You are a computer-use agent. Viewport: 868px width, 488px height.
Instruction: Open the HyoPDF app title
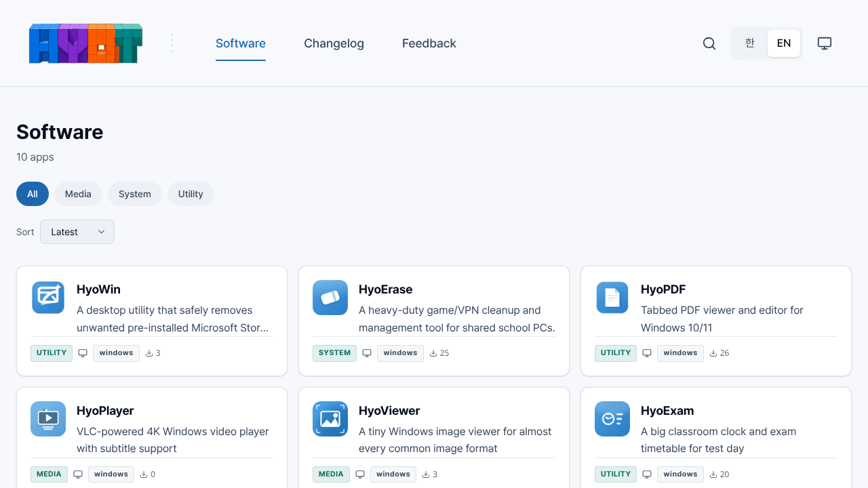(x=663, y=289)
